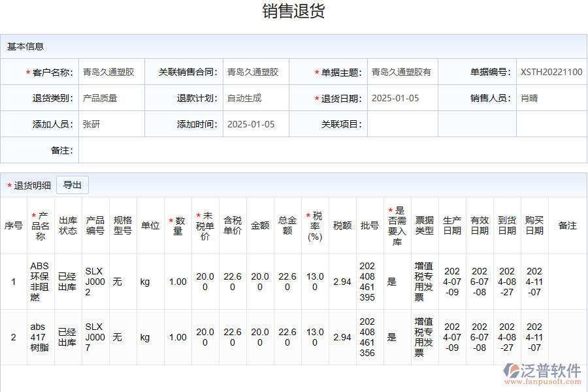Screen dimensions: 588x392
Task: Toggle 是否需要入库 value for row 1
Action: click(393, 282)
